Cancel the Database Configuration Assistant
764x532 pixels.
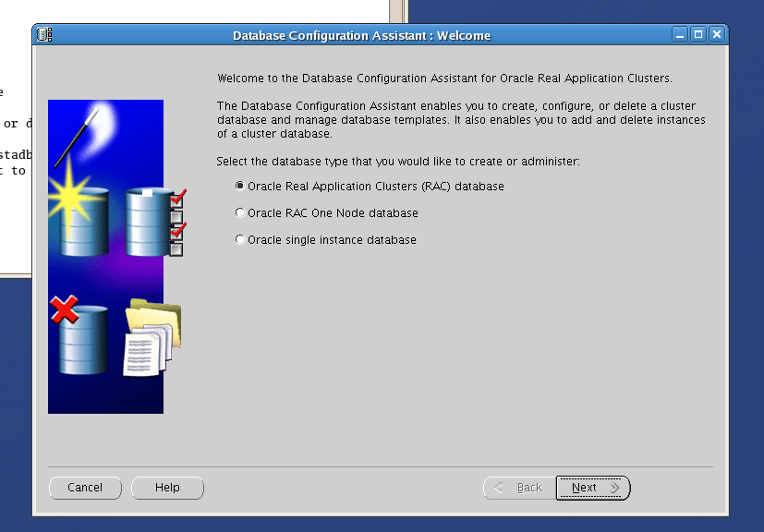click(85, 488)
